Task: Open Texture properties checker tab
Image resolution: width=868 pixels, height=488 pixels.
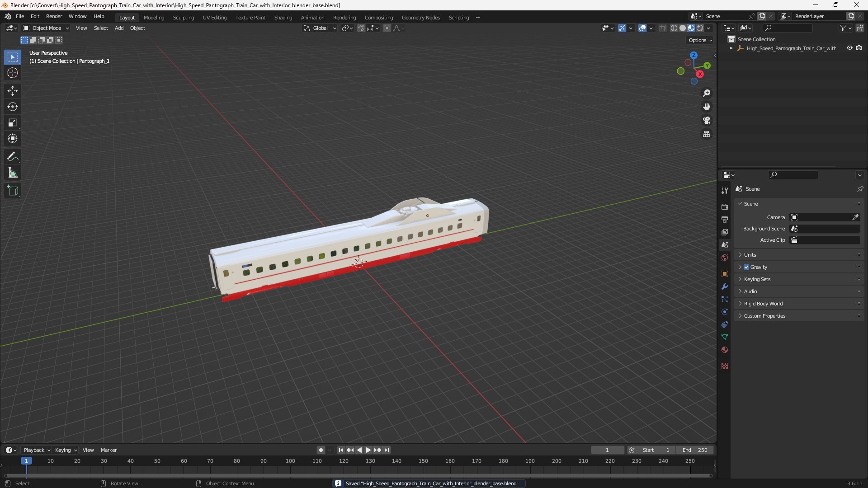Action: pos(725,366)
